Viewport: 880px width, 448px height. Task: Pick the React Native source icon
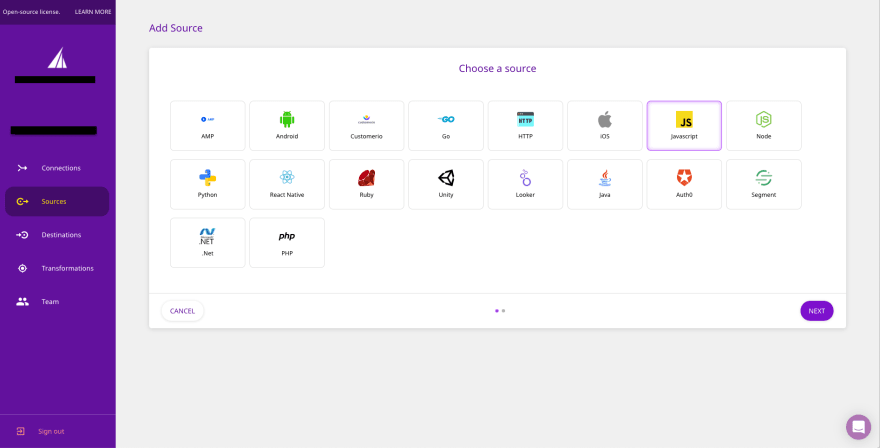pyautogui.click(x=287, y=177)
